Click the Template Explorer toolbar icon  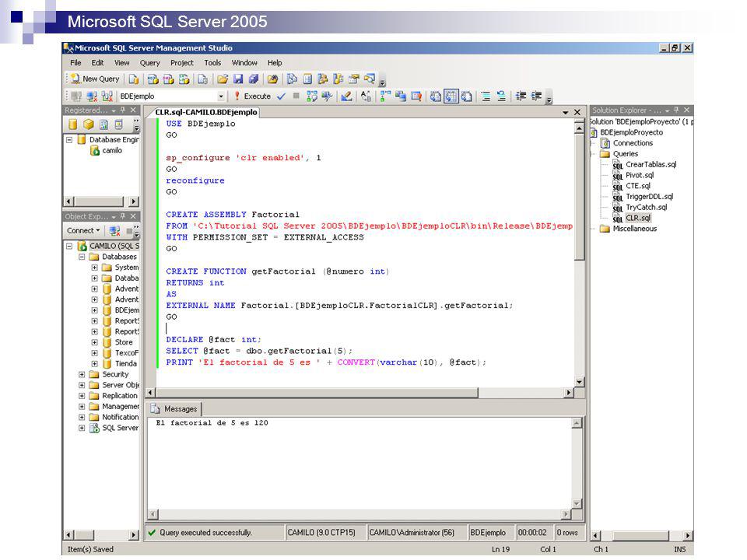click(x=337, y=79)
